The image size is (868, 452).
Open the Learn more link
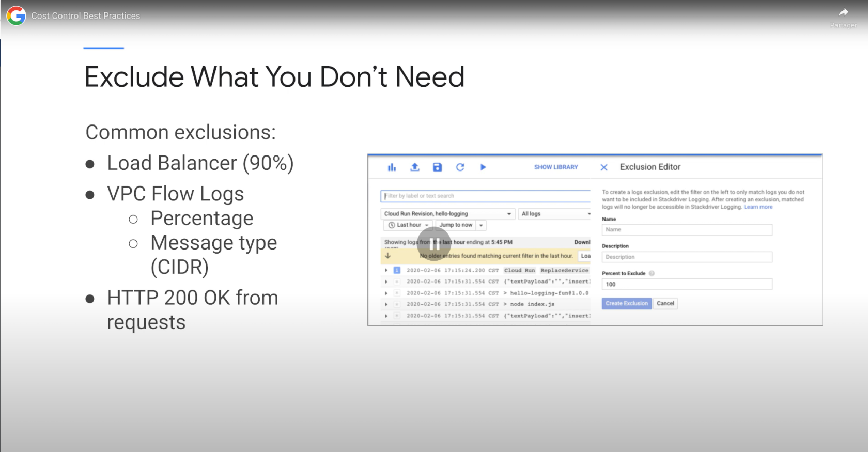click(758, 207)
